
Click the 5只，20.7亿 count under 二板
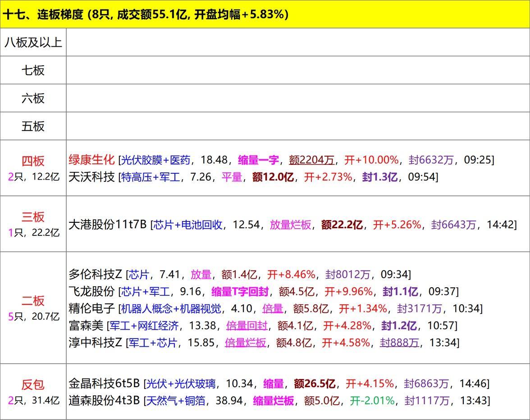[x=33, y=316]
